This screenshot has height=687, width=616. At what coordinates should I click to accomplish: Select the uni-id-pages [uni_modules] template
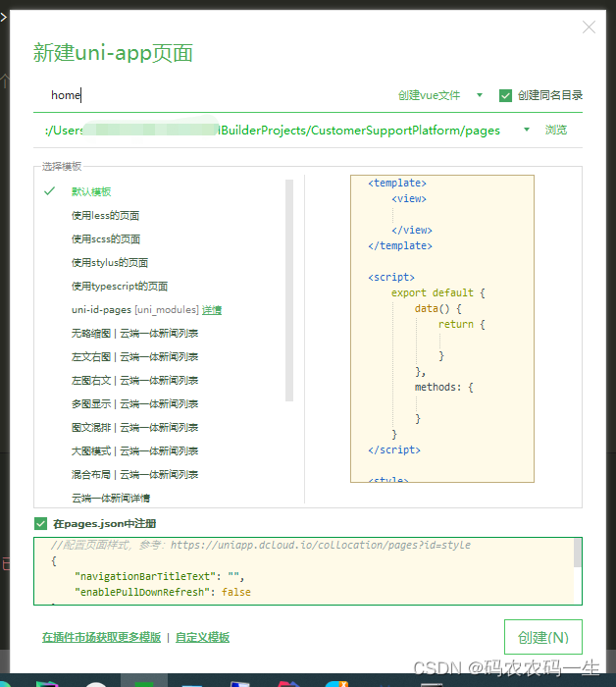click(x=134, y=310)
